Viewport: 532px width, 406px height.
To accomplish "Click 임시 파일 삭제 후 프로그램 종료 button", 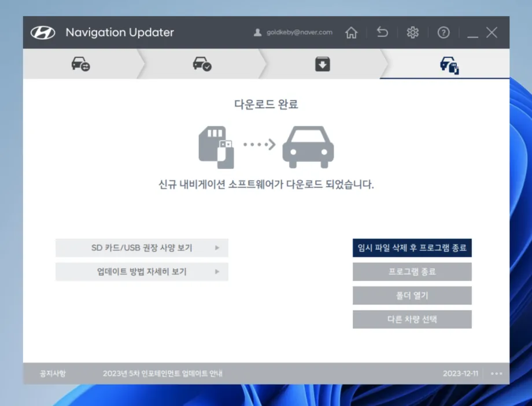I will coord(412,248).
